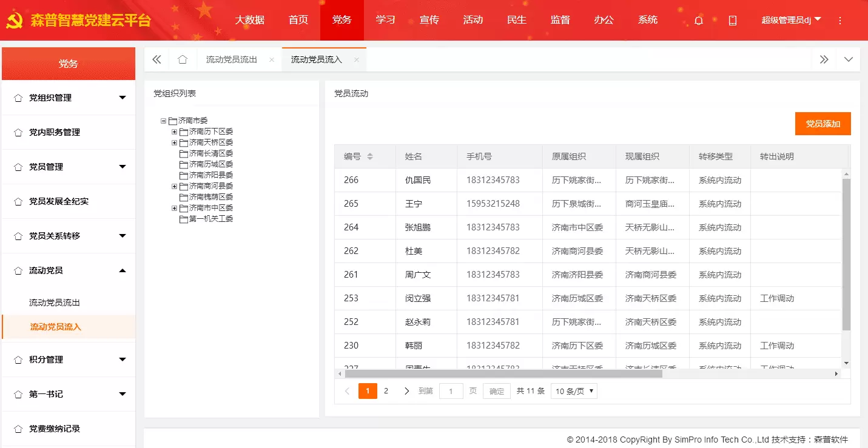Close the 流动党员流出 tab
The width and height of the screenshot is (868, 448).
(272, 59)
